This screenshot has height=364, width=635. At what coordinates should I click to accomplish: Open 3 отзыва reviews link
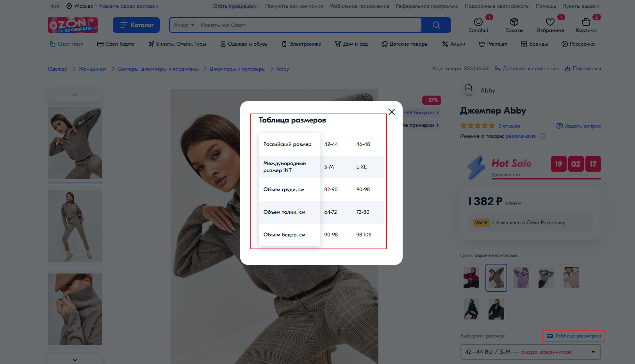tap(509, 126)
